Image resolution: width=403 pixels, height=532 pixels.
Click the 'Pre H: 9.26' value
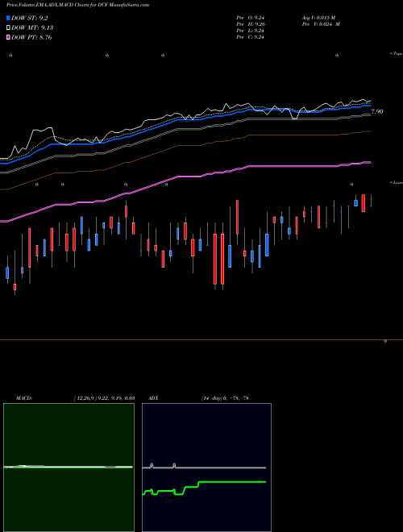coord(251,24)
